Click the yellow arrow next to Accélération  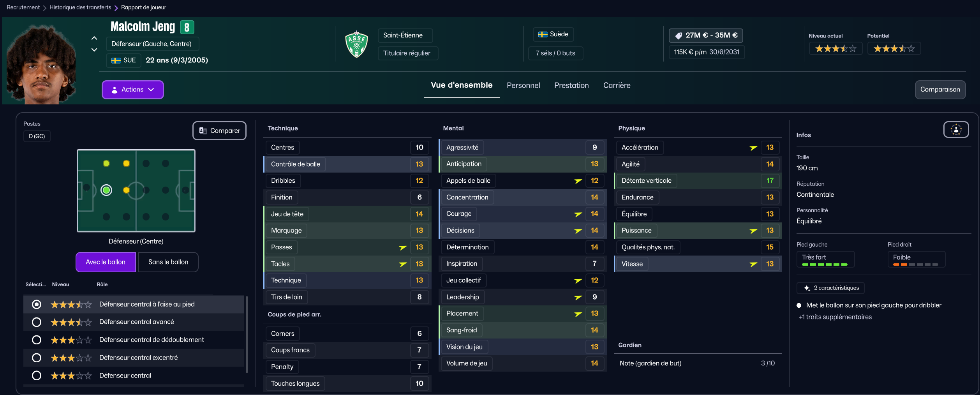pyautogui.click(x=753, y=148)
